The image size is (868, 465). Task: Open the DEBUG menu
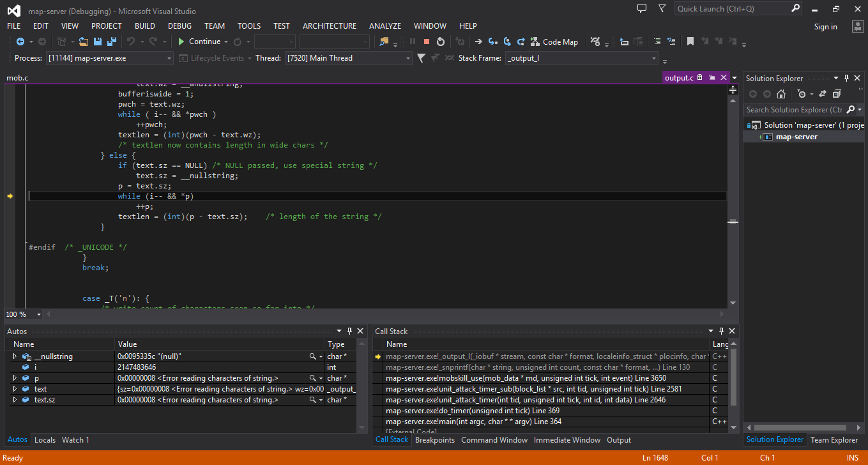179,26
